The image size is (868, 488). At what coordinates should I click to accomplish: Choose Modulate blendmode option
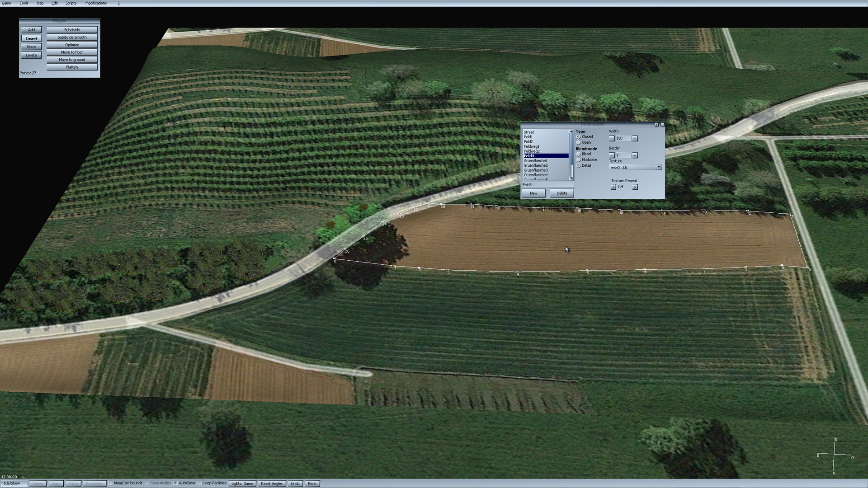click(x=579, y=160)
